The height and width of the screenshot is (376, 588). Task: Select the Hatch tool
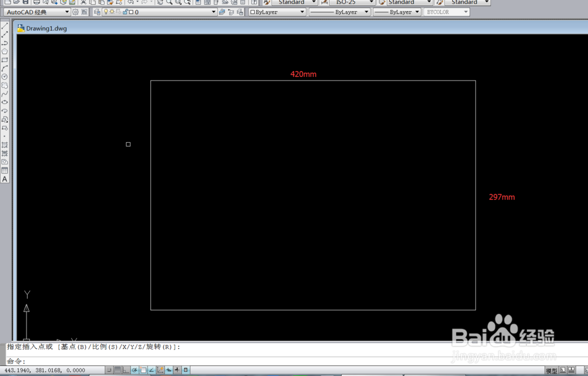5,145
